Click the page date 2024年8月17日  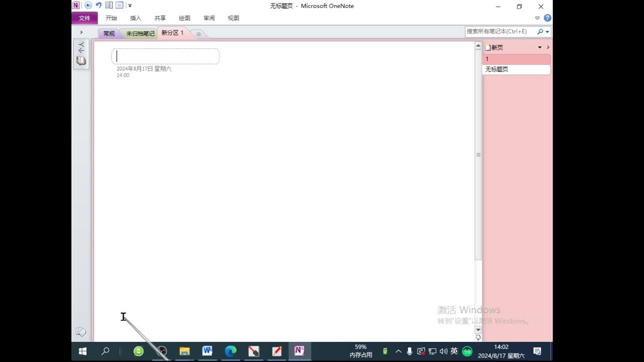click(144, 69)
